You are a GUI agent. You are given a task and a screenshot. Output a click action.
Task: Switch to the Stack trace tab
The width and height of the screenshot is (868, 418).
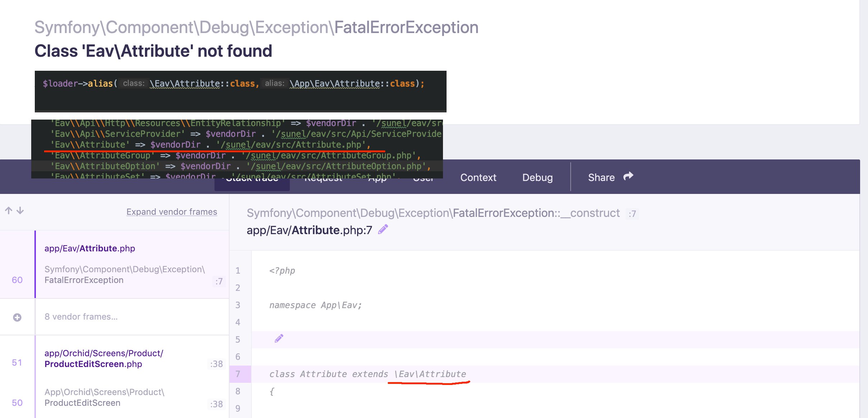pyautogui.click(x=252, y=179)
